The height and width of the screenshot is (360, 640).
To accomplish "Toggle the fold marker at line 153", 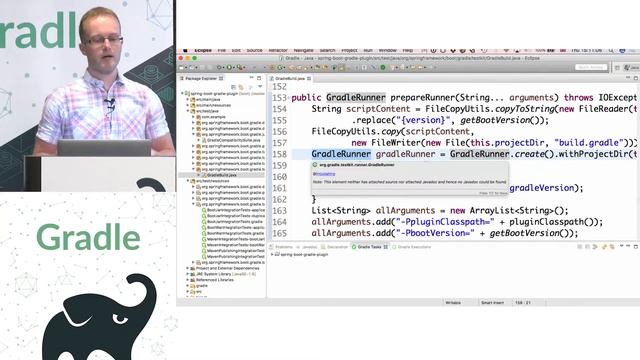I will point(289,98).
